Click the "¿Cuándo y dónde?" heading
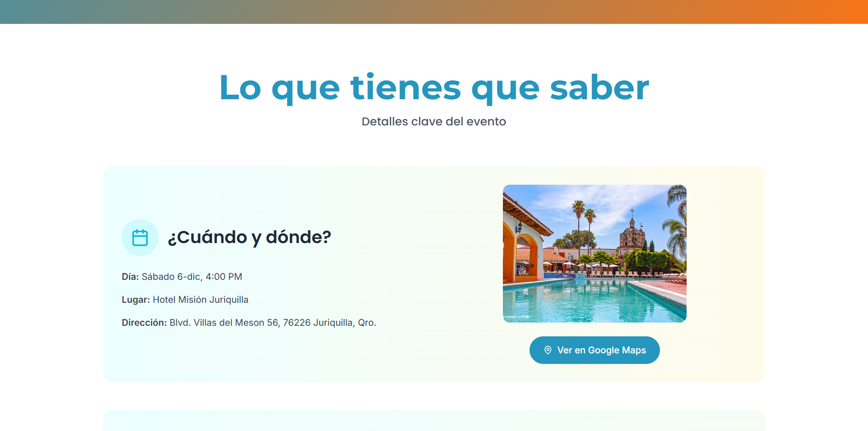 coord(249,237)
